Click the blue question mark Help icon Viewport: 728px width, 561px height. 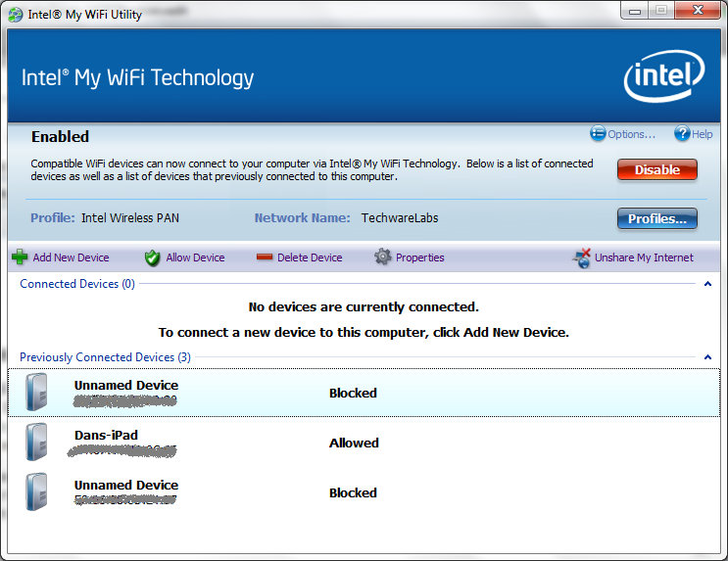point(682,133)
